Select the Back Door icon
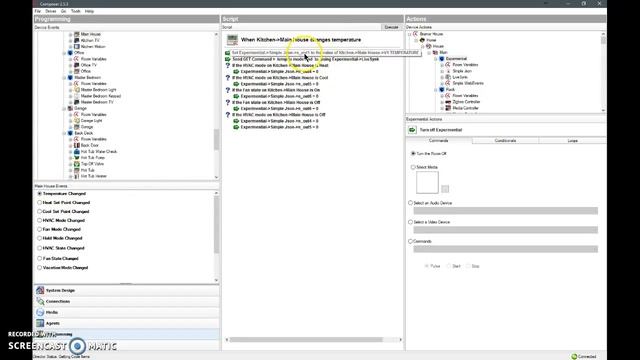The height and width of the screenshot is (360, 640). pyautogui.click(x=76, y=145)
